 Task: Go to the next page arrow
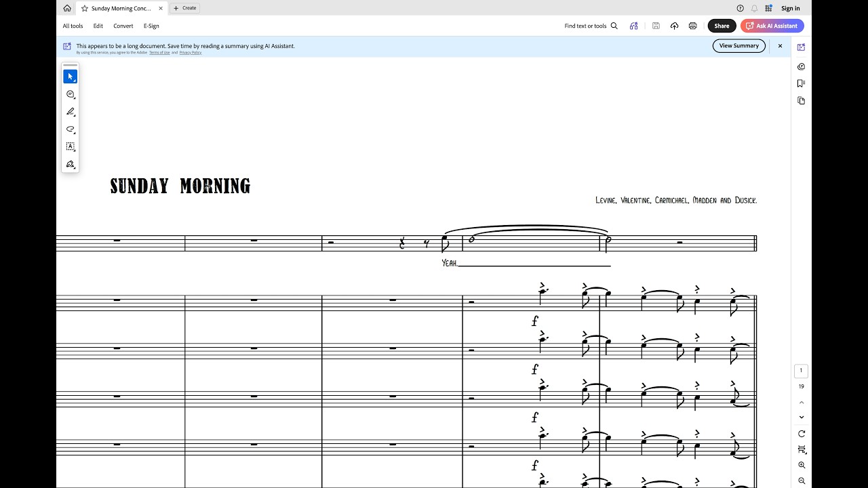click(x=801, y=418)
